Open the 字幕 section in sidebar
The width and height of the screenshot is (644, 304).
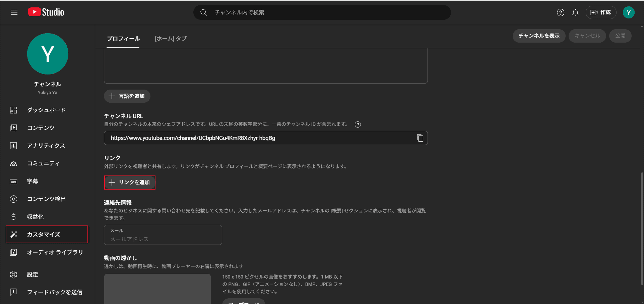(x=33, y=181)
